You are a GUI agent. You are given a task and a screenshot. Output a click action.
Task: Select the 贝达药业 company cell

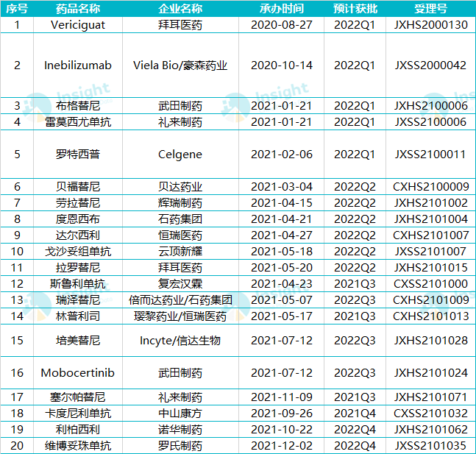point(180,186)
